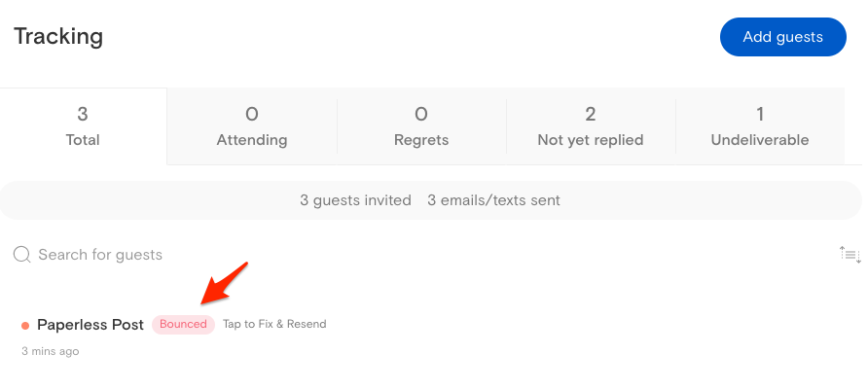The width and height of the screenshot is (868, 389).
Task: Open the Attending tab
Action: (x=252, y=126)
